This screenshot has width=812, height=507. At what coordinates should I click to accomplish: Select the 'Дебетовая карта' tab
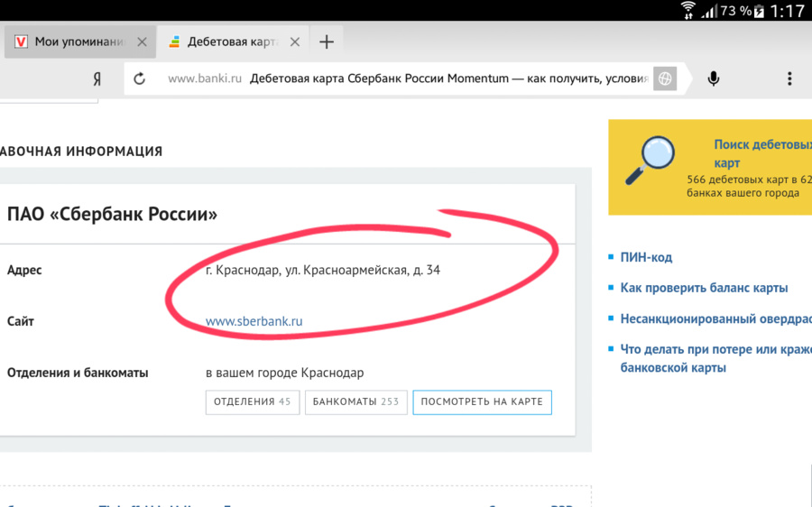coord(233,41)
